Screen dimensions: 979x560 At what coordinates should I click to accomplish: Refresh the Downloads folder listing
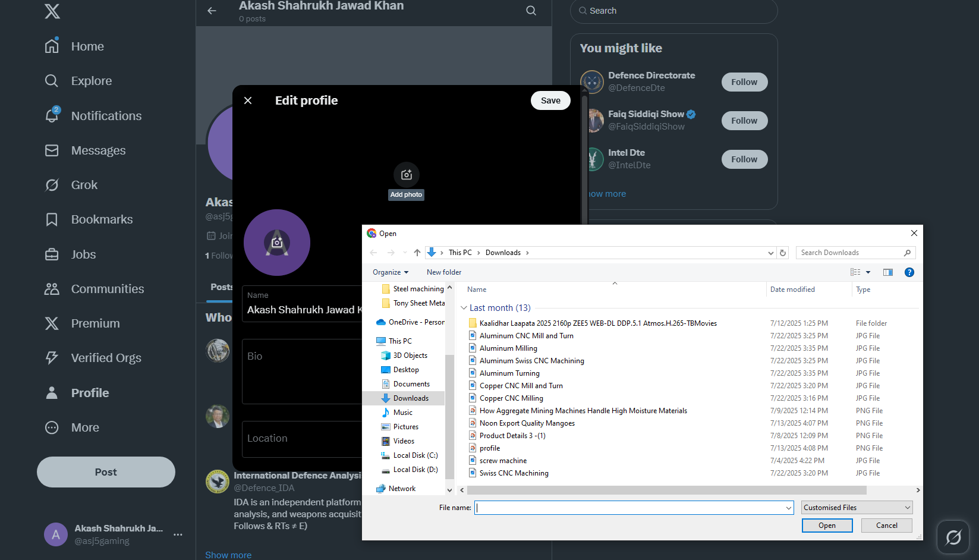point(783,253)
